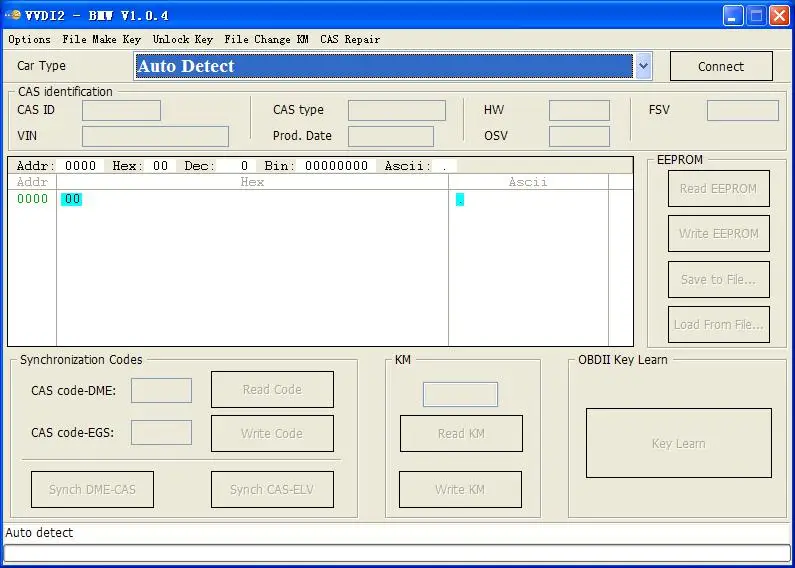Viewport: 795px width, 568px height.
Task: Focus the CAS ID field
Action: (x=121, y=111)
